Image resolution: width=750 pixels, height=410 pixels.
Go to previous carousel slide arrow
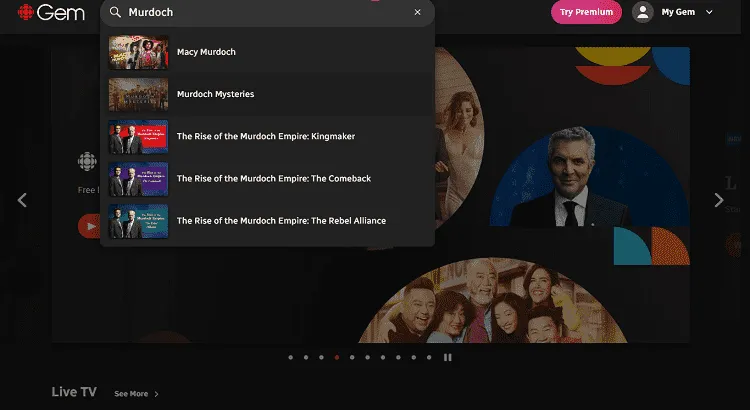pos(22,200)
